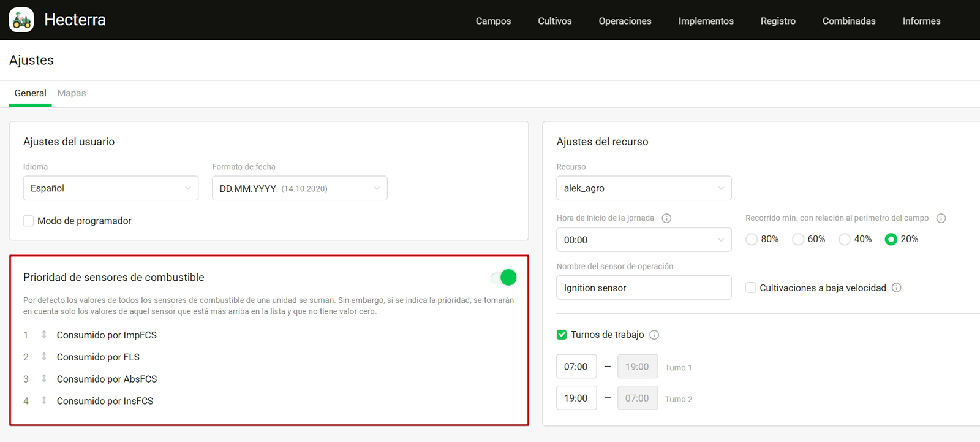Go to the Campos section
This screenshot has height=442, width=980.
(x=493, y=21)
